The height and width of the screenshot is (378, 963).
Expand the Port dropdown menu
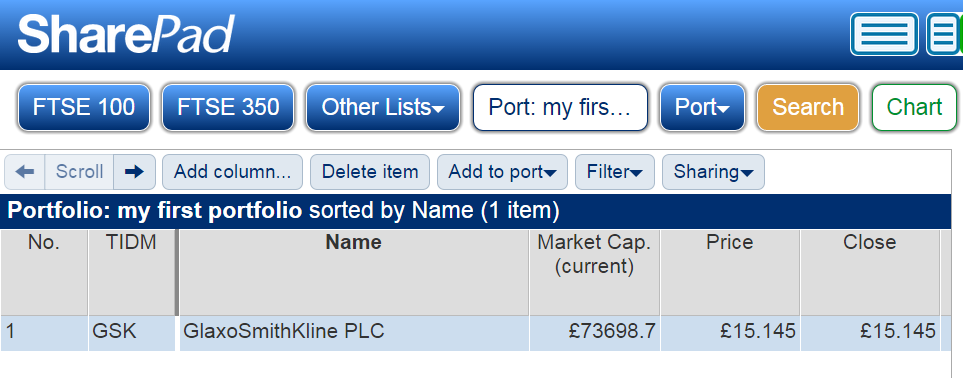(x=702, y=108)
